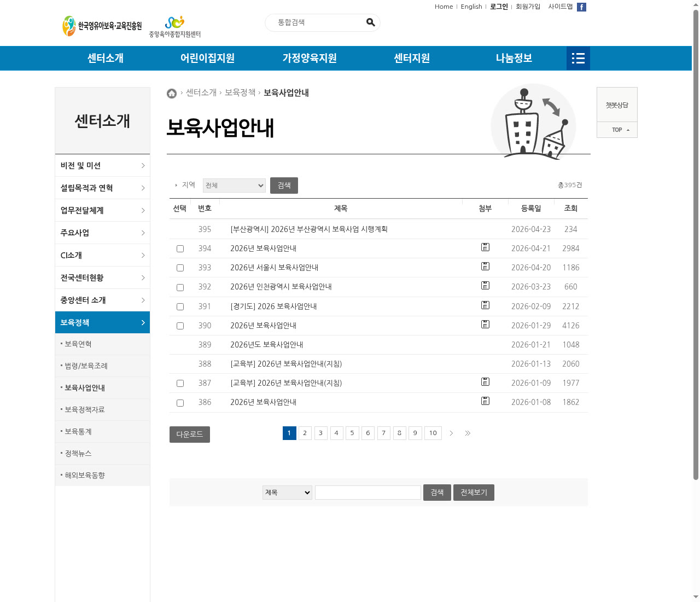This screenshot has width=700, height=602.
Task: Expand 주요사업 sidebar item
Action: click(x=102, y=233)
